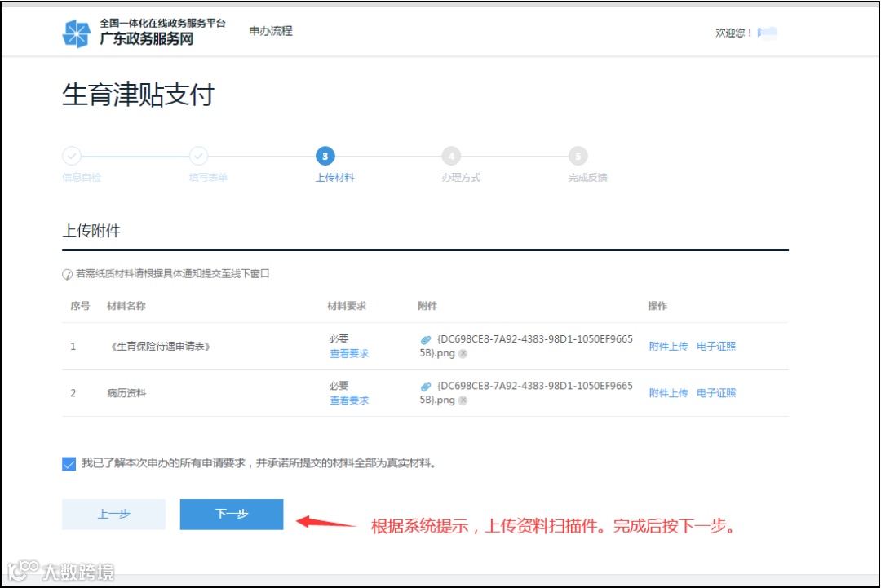
Task: Click the paperclip icon of 病历资料 attachment
Action: click(426, 387)
